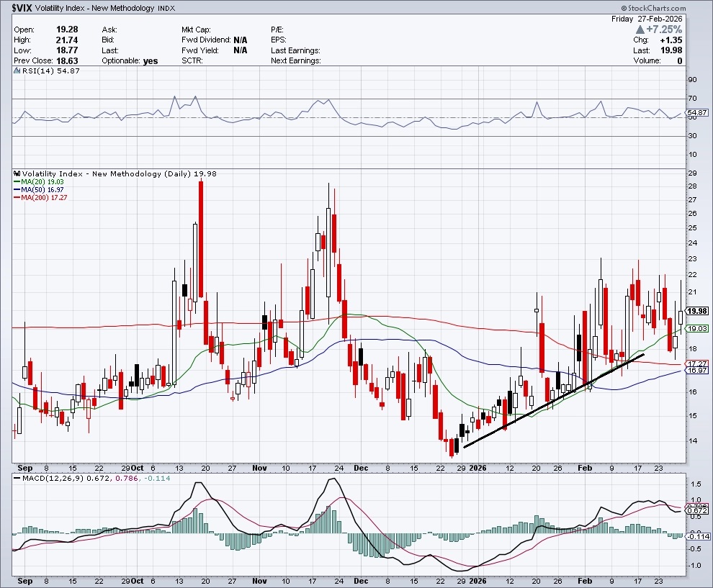
Task: Click the bold 19.98 last-price tag on price axis
Action: [x=696, y=311]
